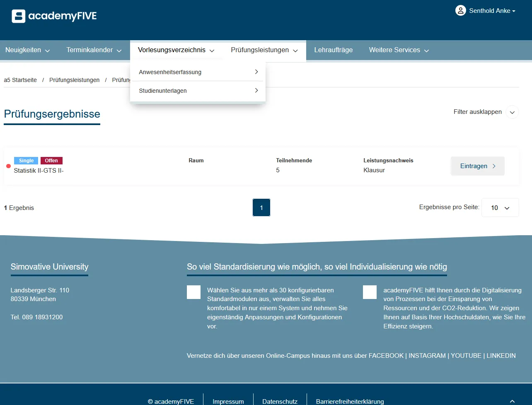Image resolution: width=532 pixels, height=405 pixels.
Task: Click the Prüfungsleistungen breadcrumb link
Action: 75,80
